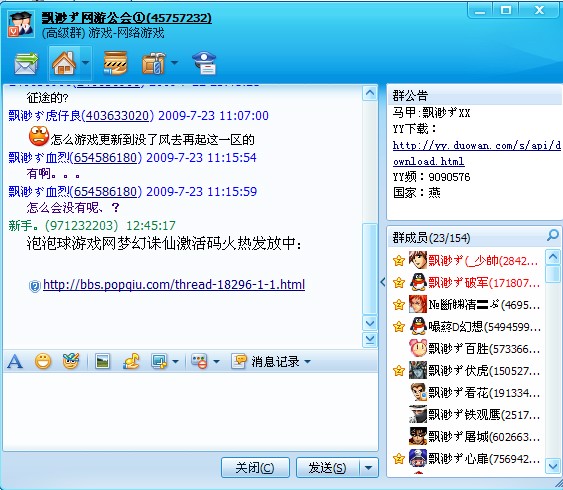Open the yy.duowan.com download link
Viewport: 563px width, 490px height.
click(x=476, y=153)
